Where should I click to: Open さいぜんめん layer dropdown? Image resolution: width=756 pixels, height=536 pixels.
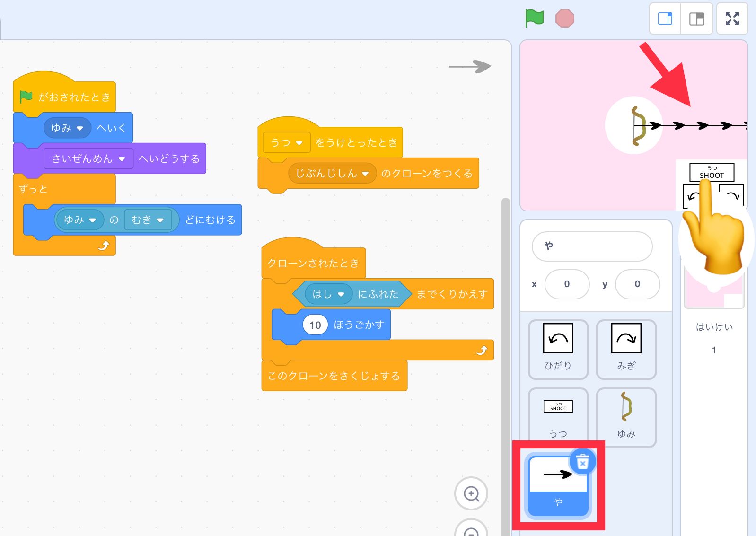(88, 158)
